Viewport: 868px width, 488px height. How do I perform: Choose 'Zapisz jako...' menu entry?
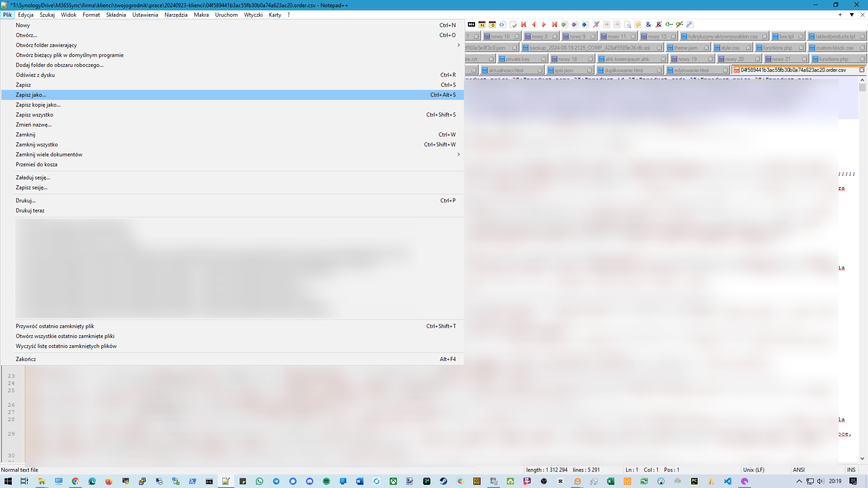click(x=31, y=95)
